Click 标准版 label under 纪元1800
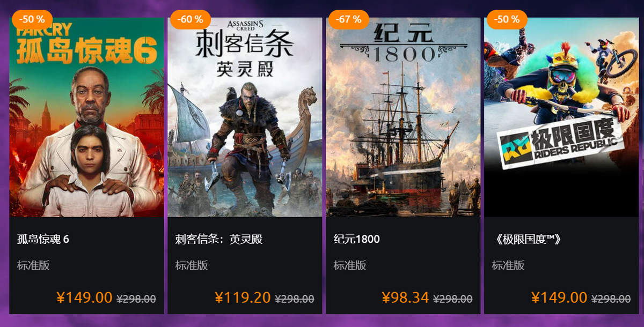This screenshot has width=644, height=327. (350, 265)
